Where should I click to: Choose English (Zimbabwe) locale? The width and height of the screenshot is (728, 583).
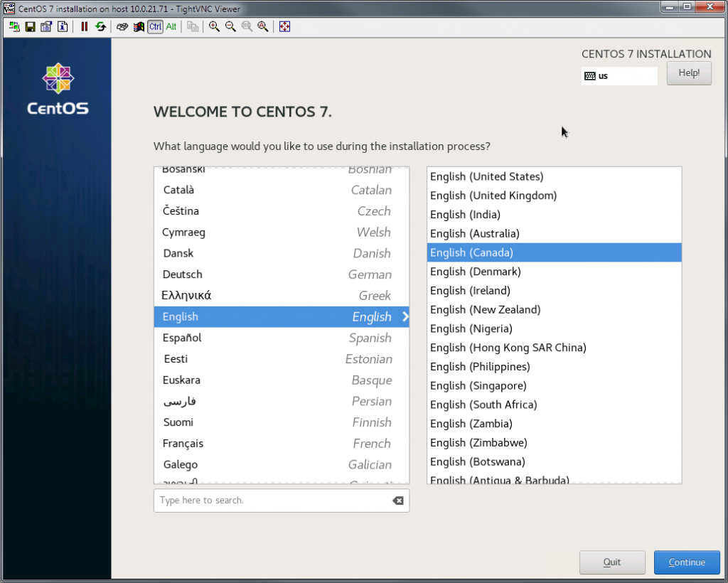(x=555, y=443)
